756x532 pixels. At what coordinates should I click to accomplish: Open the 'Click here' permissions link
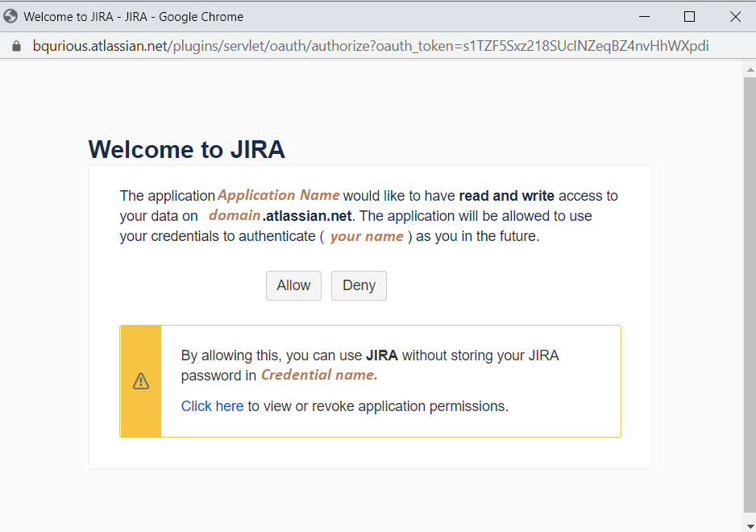tap(212, 406)
